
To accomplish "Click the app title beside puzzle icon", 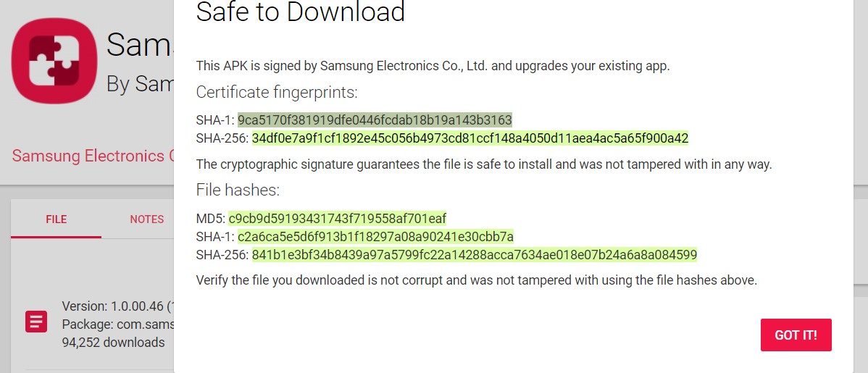I will (x=140, y=44).
